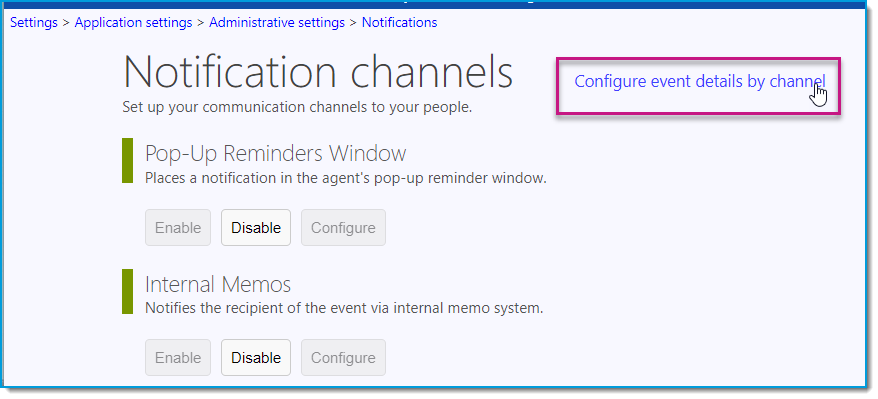Disable the Pop-Up Reminders Window channel
This screenshot has height=399, width=878.
[x=256, y=228]
